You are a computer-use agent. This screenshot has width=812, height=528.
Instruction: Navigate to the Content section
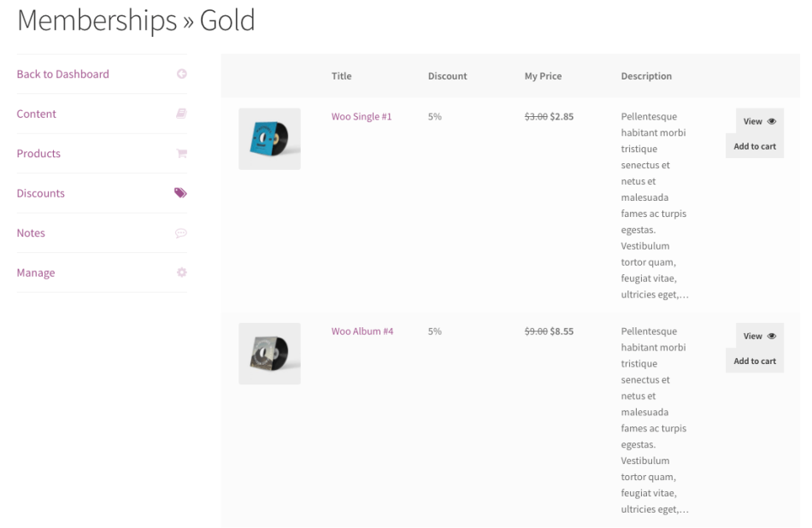[x=36, y=113]
